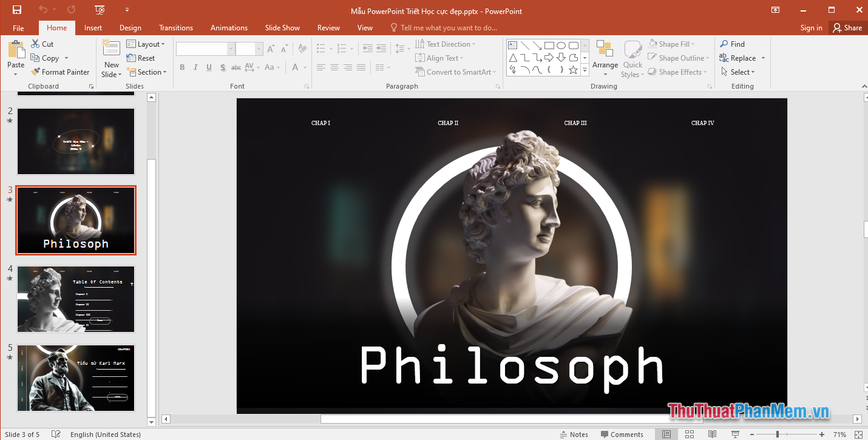The height and width of the screenshot is (440, 868).
Task: Select the Cut icon
Action: click(x=35, y=43)
